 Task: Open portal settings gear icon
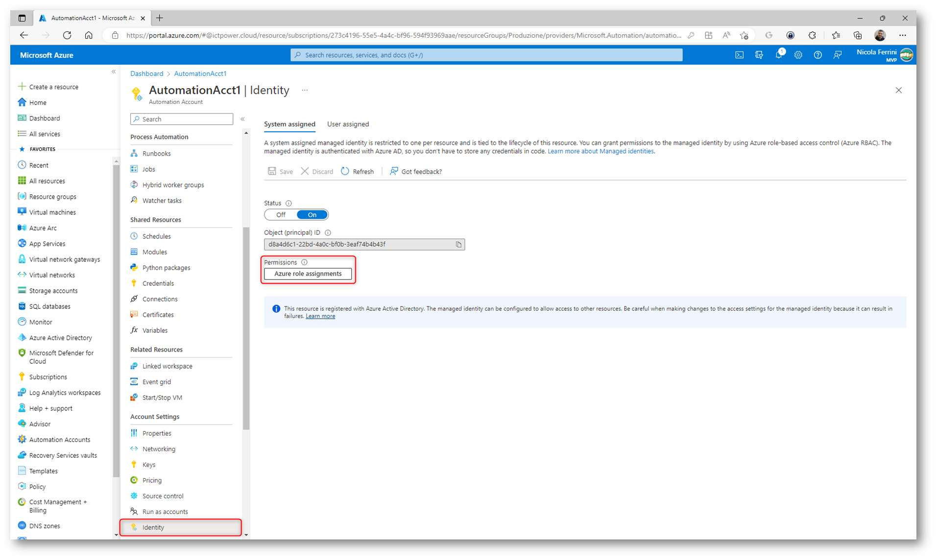(798, 55)
